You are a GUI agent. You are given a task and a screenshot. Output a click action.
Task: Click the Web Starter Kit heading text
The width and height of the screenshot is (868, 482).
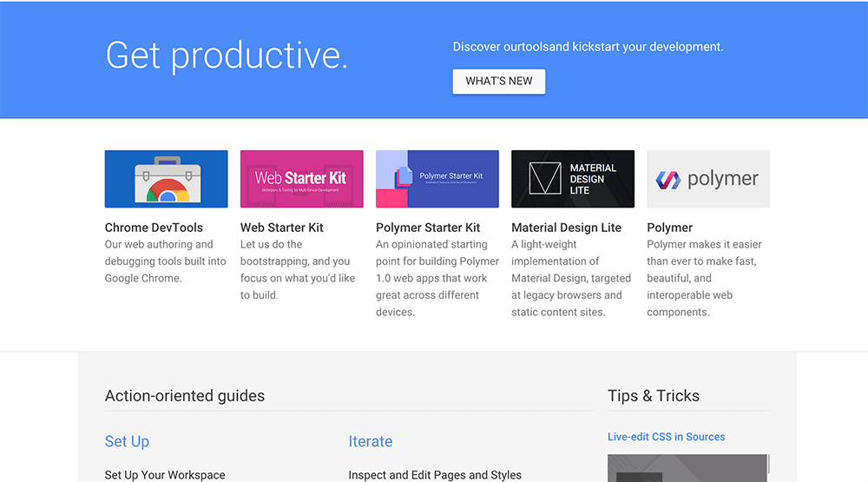(281, 228)
